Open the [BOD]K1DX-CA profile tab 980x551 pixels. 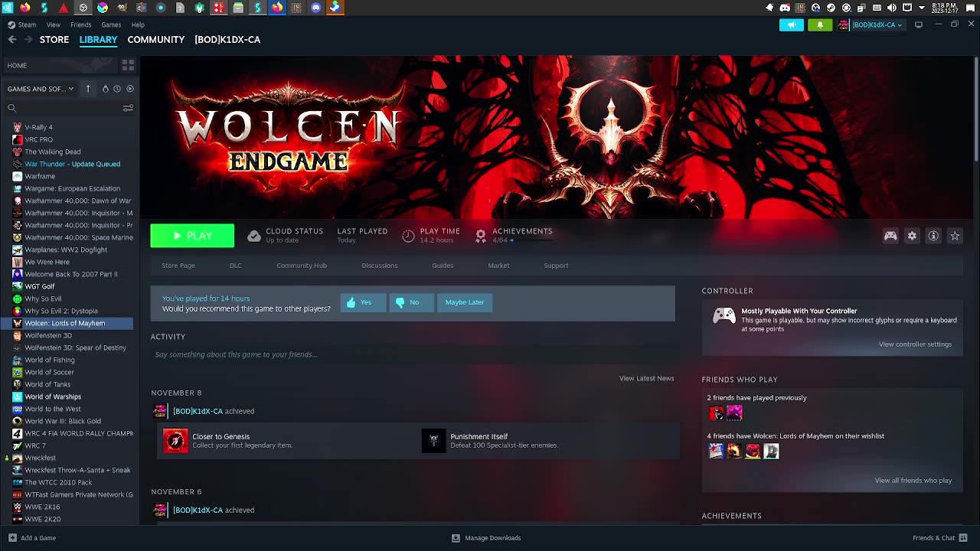click(x=227, y=40)
